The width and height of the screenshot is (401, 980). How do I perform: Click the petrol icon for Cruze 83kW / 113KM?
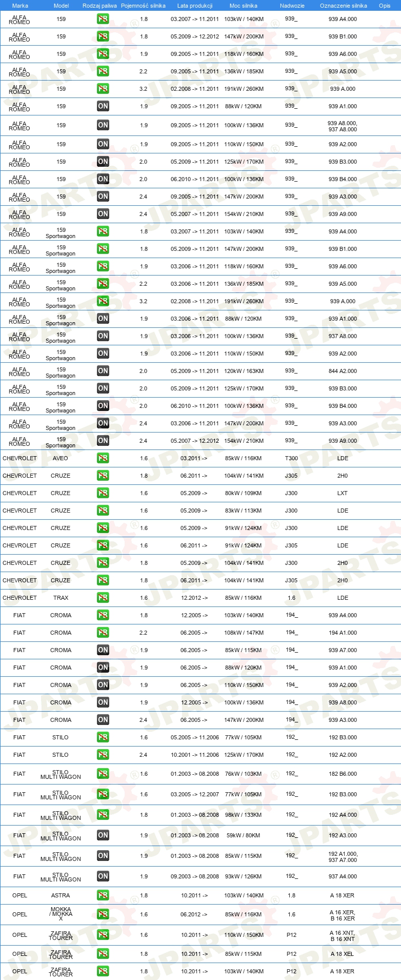[x=103, y=511]
